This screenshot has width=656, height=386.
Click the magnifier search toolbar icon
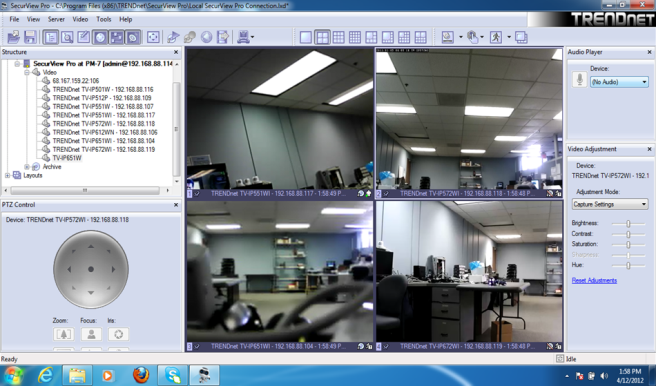pos(67,37)
